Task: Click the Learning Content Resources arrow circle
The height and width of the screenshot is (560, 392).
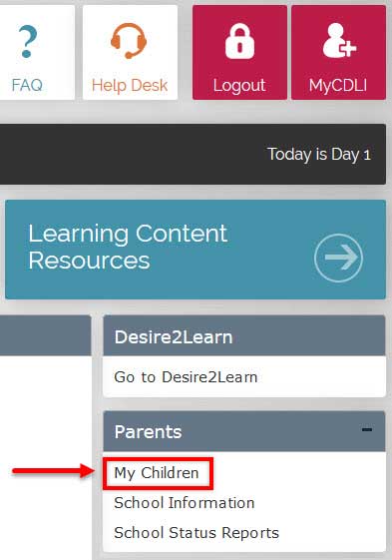Action: (338, 258)
